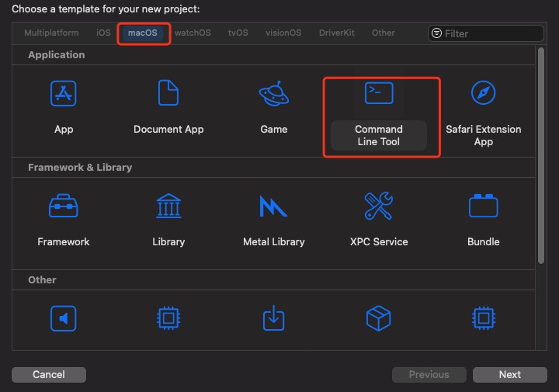Switch to the Multiplatform tab
The image size is (559, 392).
tap(51, 33)
